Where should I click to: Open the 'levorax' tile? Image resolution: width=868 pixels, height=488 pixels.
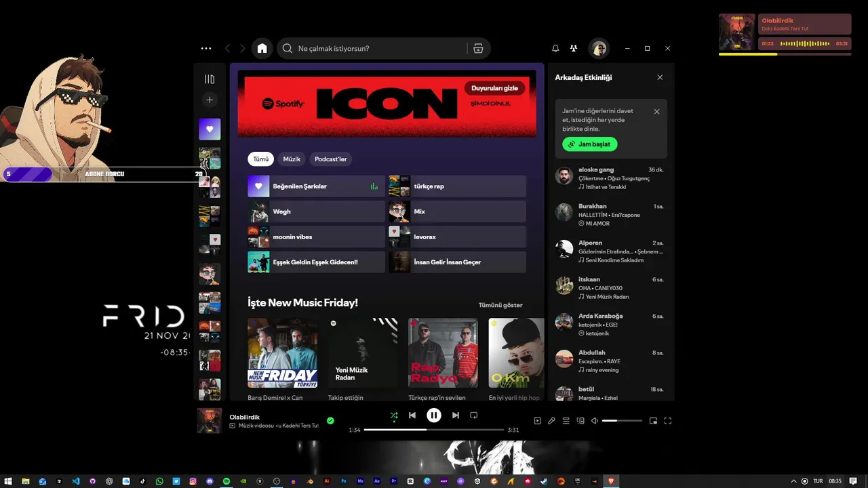[x=457, y=237]
